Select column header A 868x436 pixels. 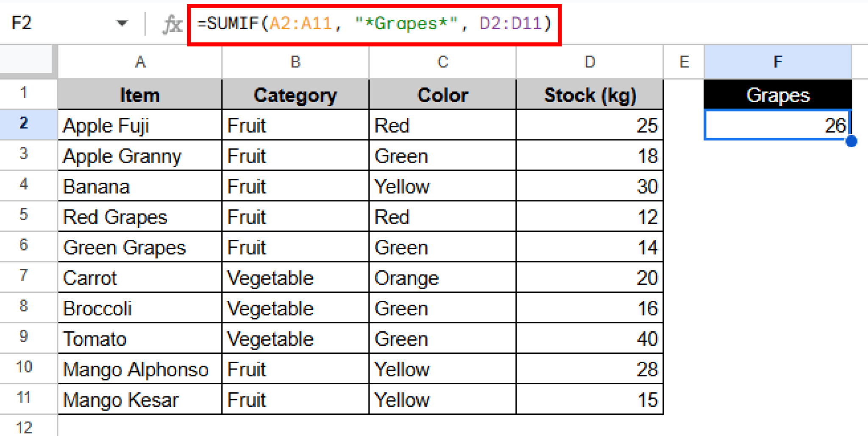[139, 62]
